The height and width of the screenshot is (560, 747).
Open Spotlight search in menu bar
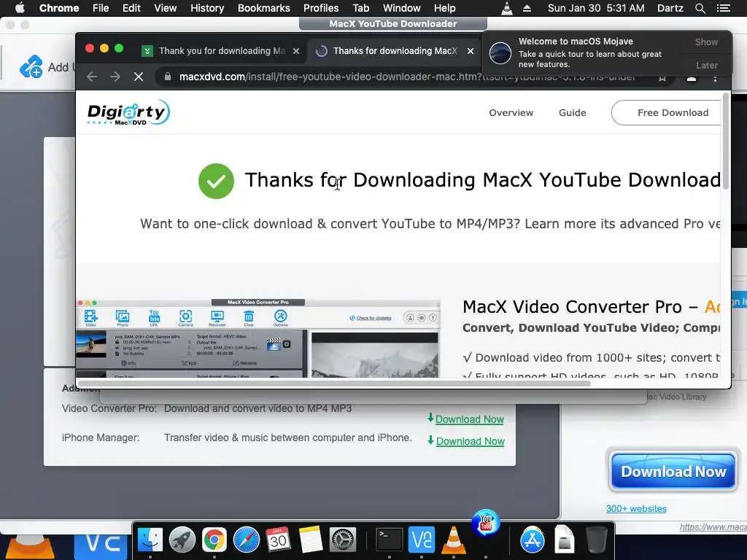700,8
